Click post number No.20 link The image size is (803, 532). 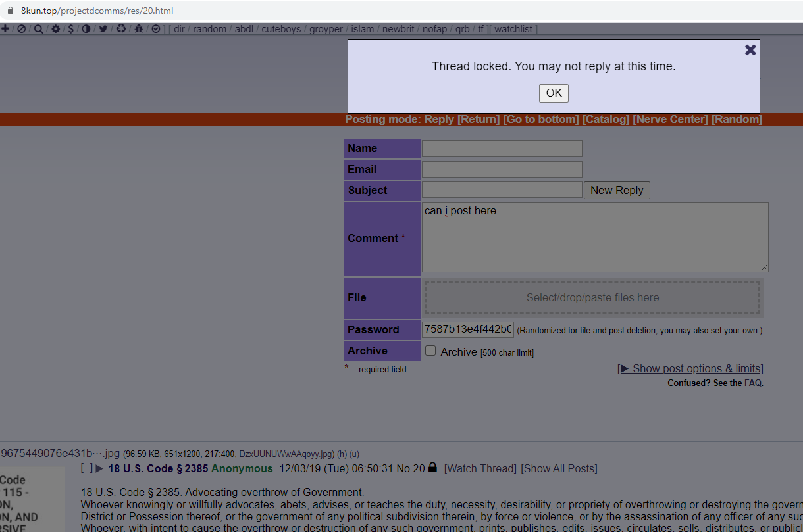[x=410, y=468]
